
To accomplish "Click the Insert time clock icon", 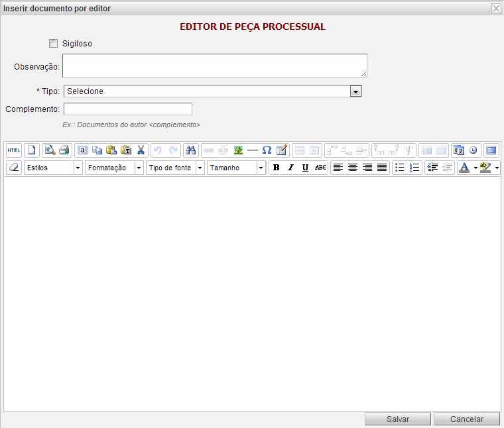I will 473,150.
